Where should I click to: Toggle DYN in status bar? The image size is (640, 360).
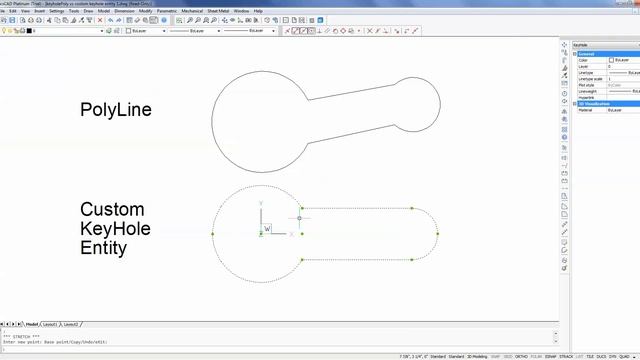pos(613,357)
